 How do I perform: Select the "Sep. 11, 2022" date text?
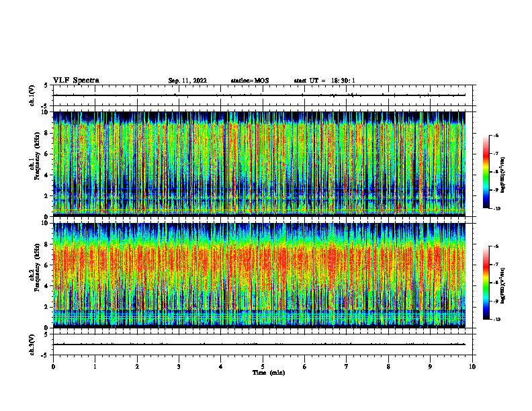tap(187, 81)
